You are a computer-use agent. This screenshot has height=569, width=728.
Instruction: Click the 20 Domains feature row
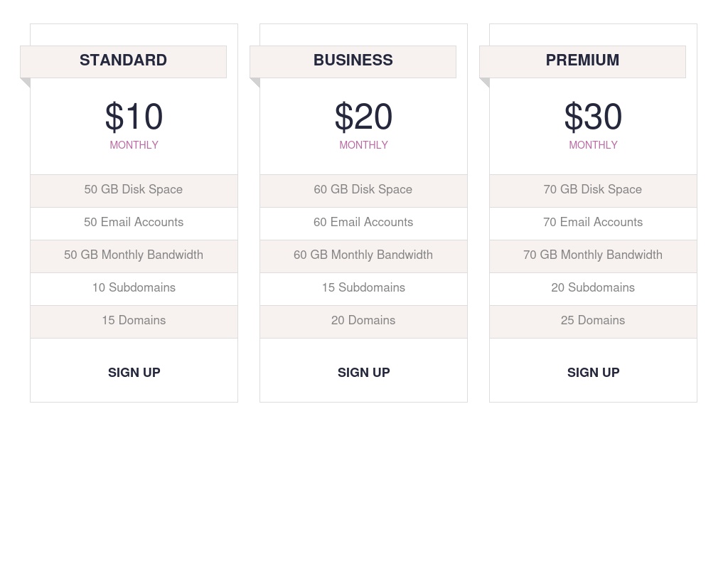point(363,321)
